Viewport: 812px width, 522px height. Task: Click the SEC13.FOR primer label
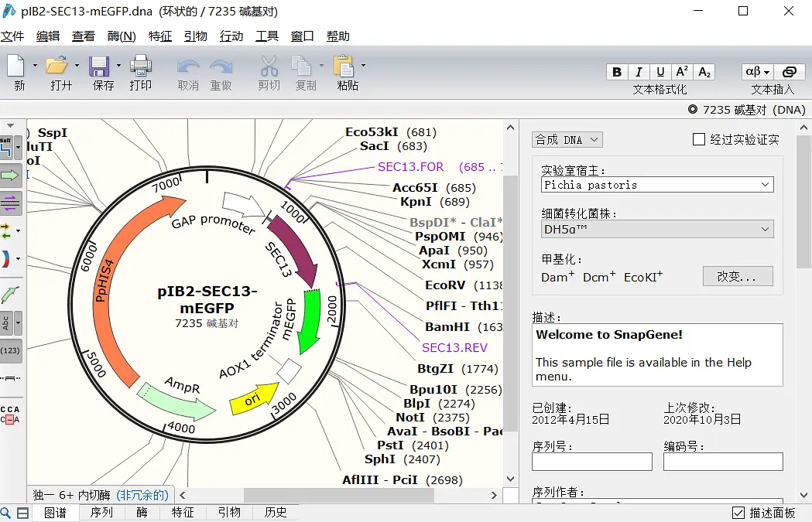[x=411, y=166]
